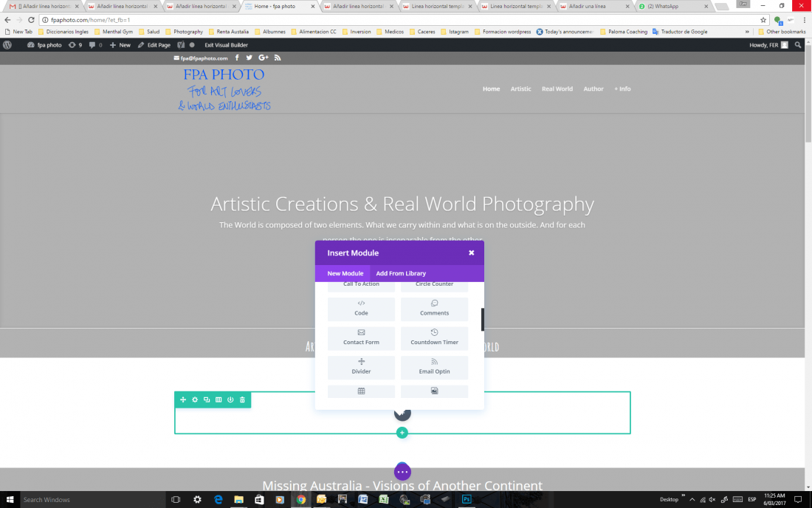Click the move row handle icon

tap(183, 399)
